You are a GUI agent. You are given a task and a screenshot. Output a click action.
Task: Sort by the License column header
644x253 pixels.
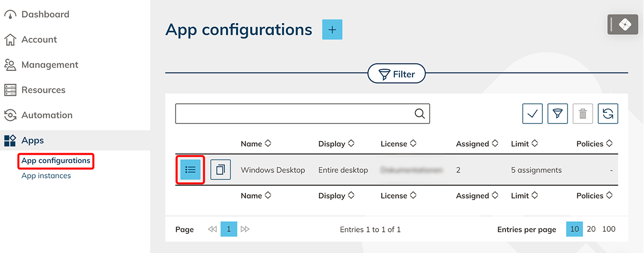398,144
